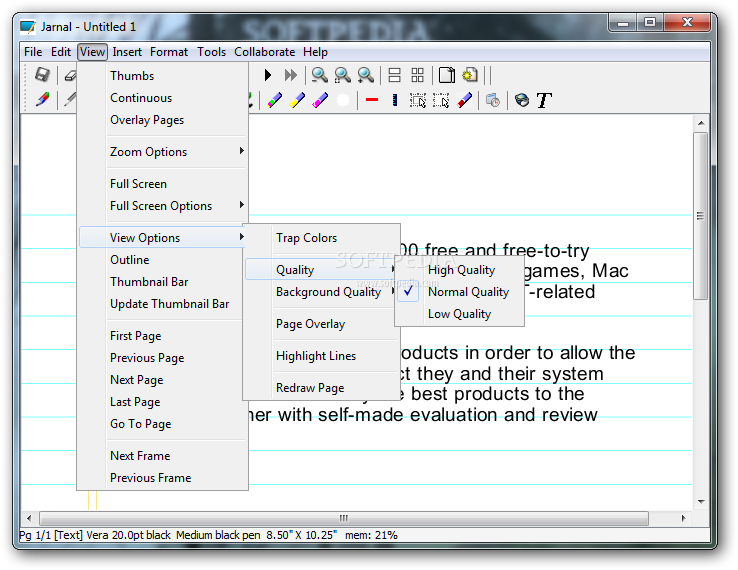Choose Thumbnail Bar menu entry
Screen dimensions: 738x570
point(163,282)
